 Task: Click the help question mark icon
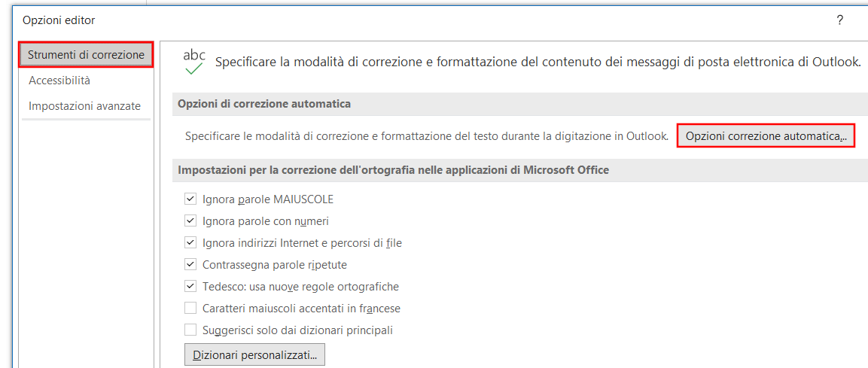(x=839, y=20)
